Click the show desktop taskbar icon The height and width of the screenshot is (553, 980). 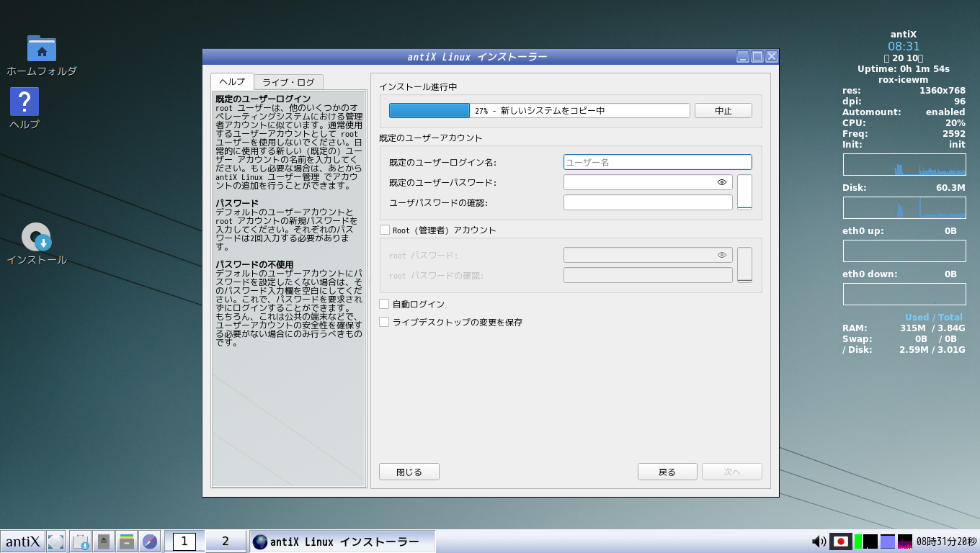click(56, 541)
